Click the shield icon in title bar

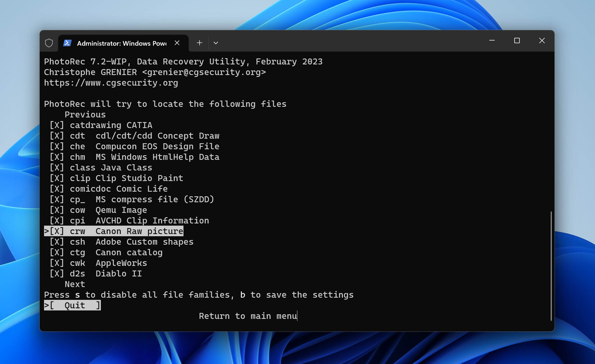click(49, 43)
